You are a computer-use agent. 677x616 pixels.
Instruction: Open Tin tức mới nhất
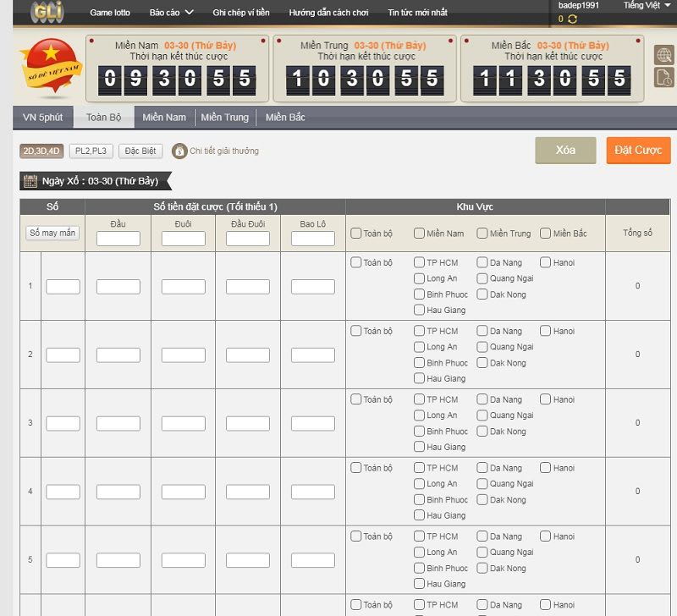click(417, 13)
